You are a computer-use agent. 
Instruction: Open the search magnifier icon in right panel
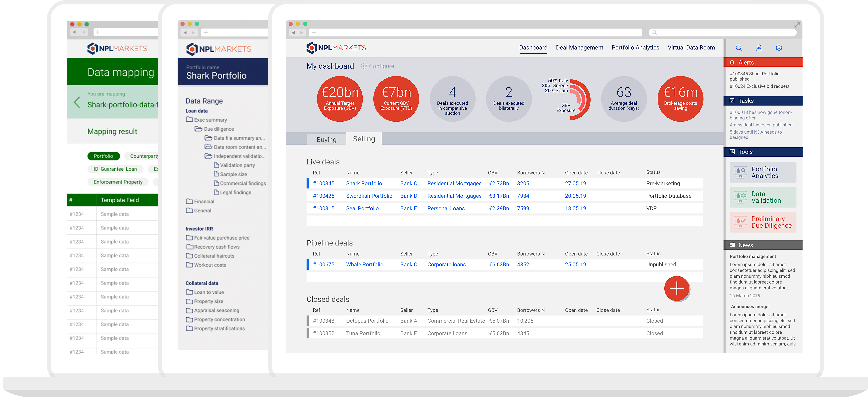point(739,48)
